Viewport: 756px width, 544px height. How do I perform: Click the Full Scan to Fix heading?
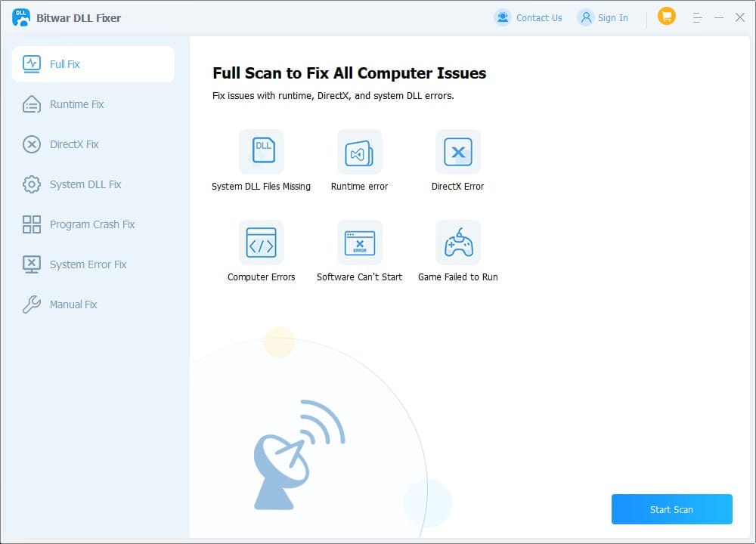coord(349,73)
